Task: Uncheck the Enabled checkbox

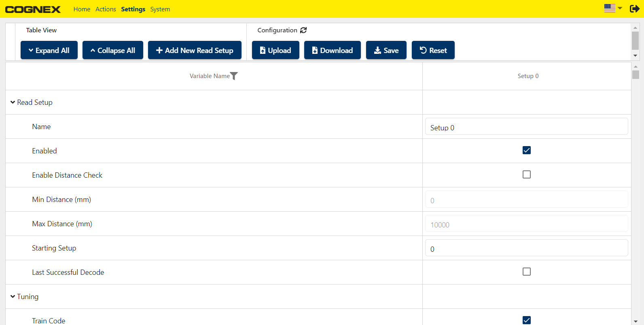Action: (x=526, y=151)
